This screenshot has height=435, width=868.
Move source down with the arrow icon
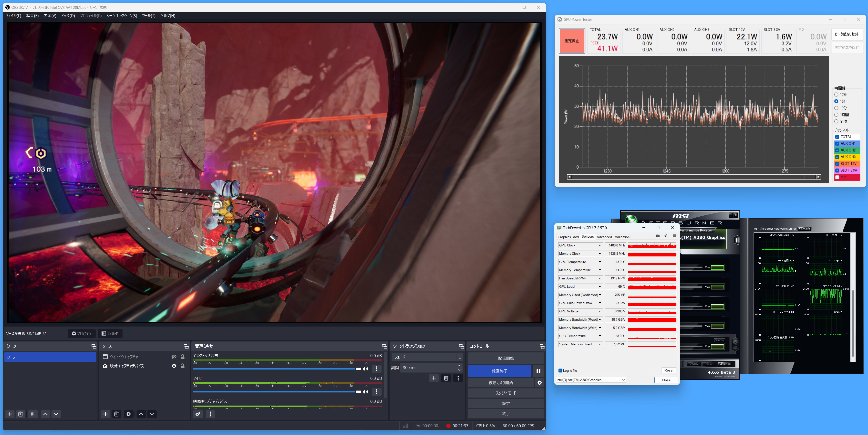152,414
